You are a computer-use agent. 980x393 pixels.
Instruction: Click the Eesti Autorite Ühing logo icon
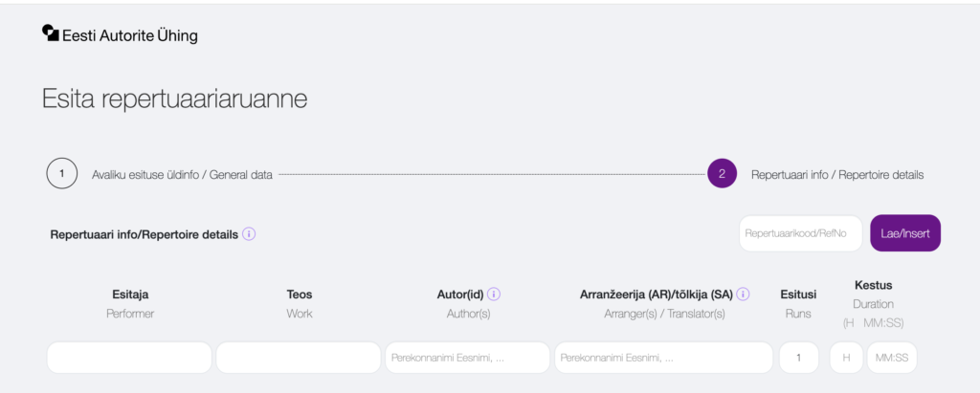(x=51, y=33)
